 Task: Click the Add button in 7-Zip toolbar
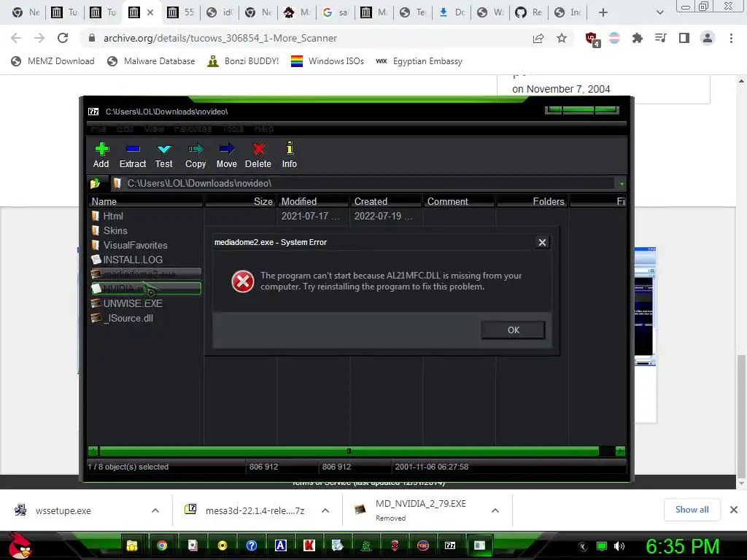pos(101,155)
